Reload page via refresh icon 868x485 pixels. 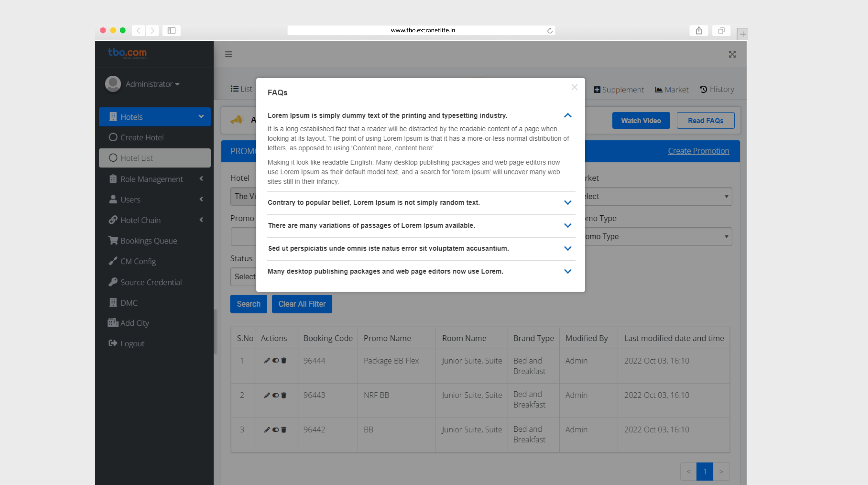[549, 31]
